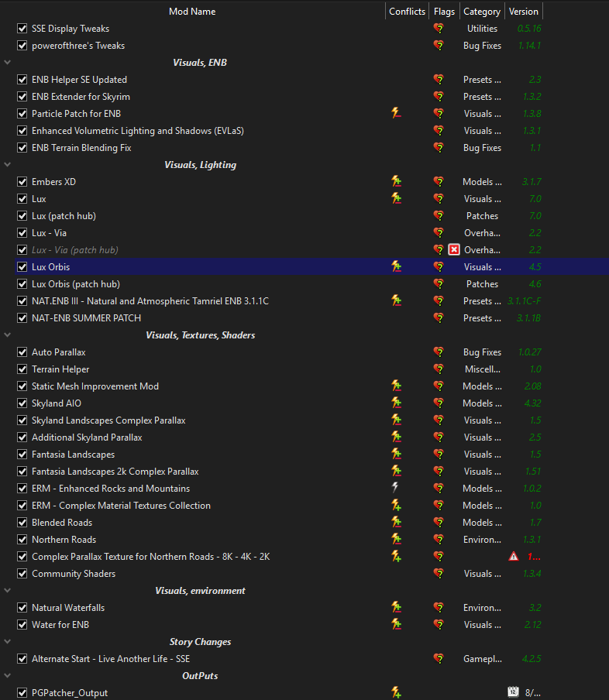Screen dimensions: 609x700
Task: Click the heart flag icon for powerofthree's Tweaks
Action: click(439, 46)
